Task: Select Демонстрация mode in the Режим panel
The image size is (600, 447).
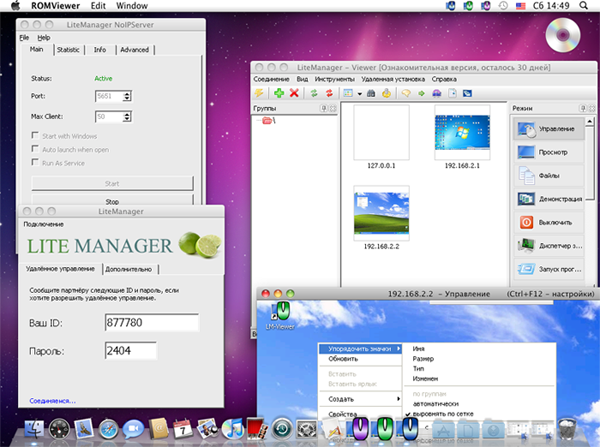Action: [549, 199]
